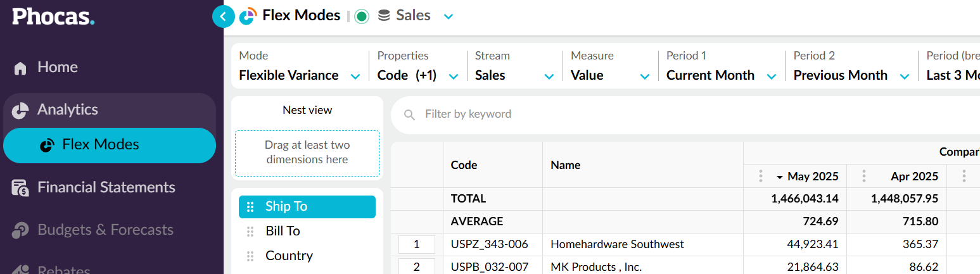Open the Sales database dropdown chevron
980x274 pixels.
[449, 16]
